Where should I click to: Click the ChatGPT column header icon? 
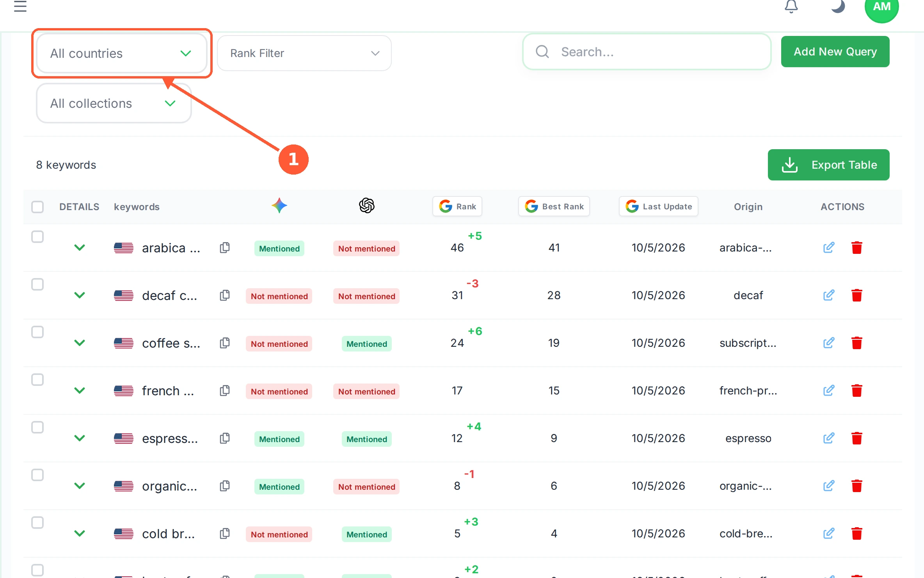(367, 205)
